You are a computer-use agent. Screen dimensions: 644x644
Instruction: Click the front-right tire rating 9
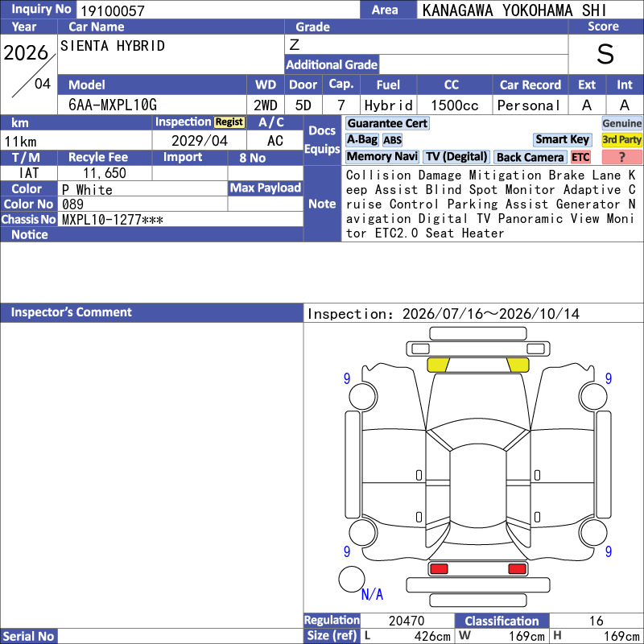[609, 378]
